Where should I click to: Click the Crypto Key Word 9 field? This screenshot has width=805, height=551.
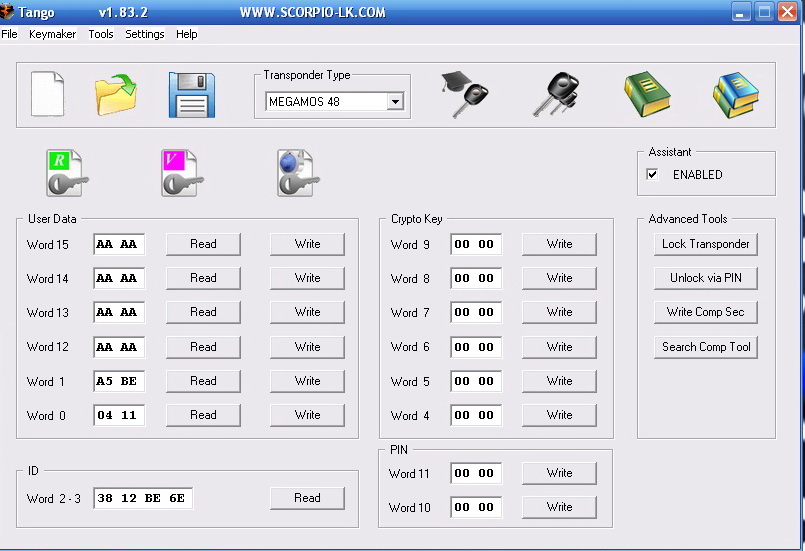476,244
